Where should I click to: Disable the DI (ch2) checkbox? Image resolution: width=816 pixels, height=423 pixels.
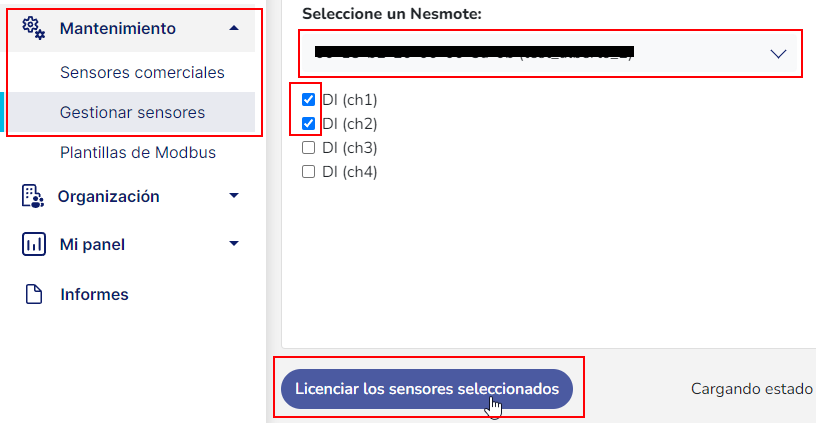309,124
